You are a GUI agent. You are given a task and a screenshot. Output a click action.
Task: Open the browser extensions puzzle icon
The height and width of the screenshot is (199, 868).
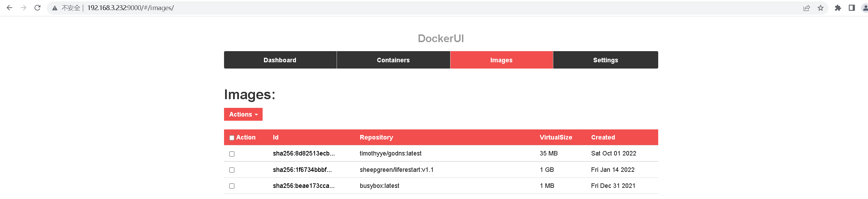[x=838, y=8]
